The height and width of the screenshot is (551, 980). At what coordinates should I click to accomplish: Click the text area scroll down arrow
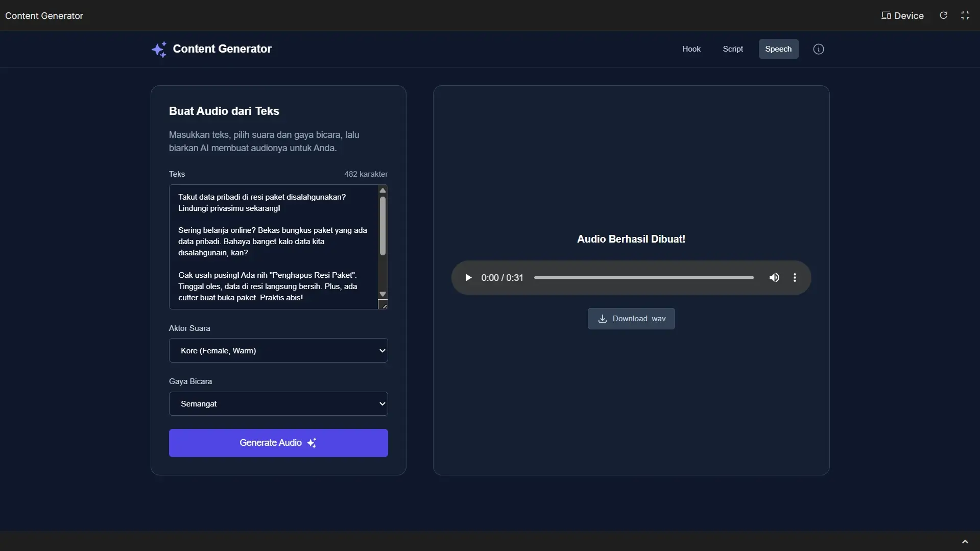click(383, 294)
